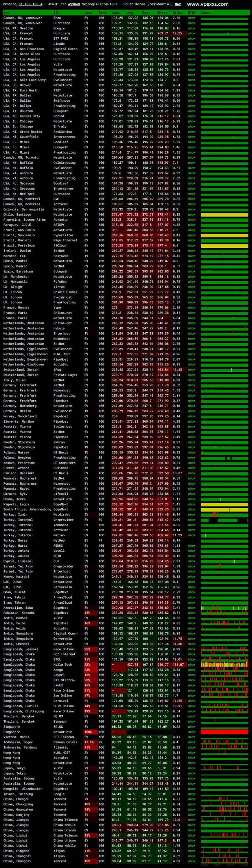Screen dimensions: 252x868
Task: Select 'Pakuan Univer' ISP cell
Action: point(66,742)
